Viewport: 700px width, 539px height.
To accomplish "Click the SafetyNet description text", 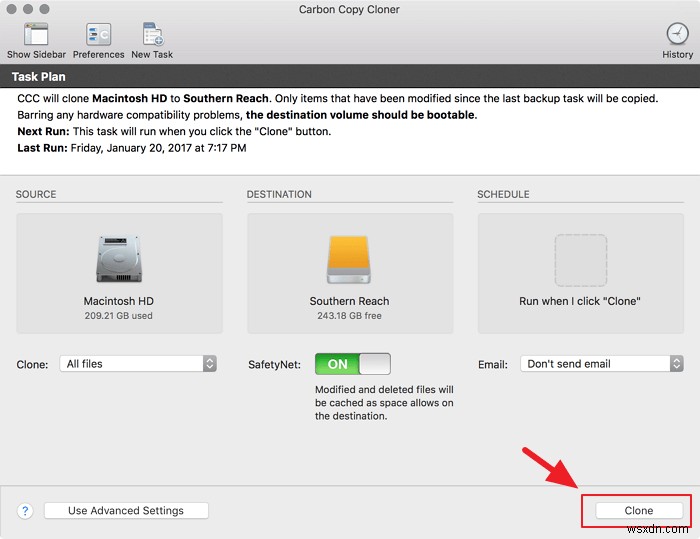I will tap(384, 403).
